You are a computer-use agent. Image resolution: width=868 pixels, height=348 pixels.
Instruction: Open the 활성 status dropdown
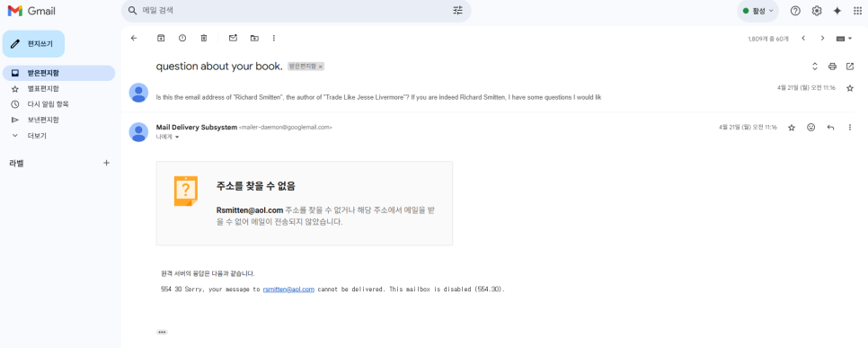coord(757,11)
